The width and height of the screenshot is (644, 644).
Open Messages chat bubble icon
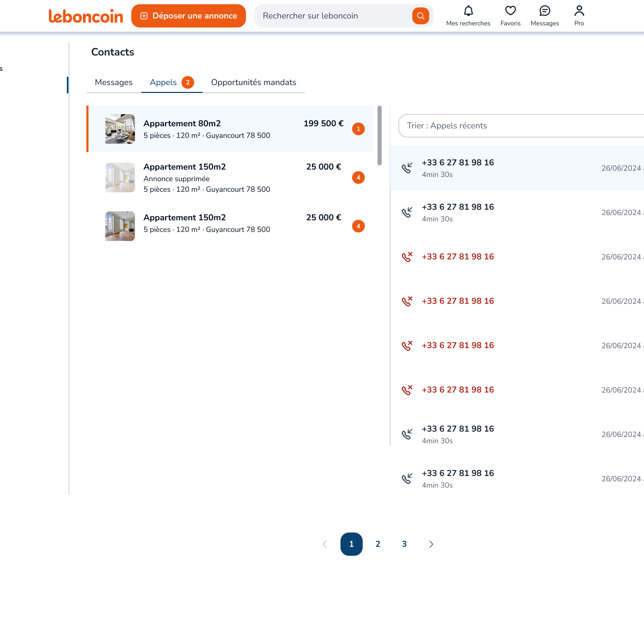[544, 11]
